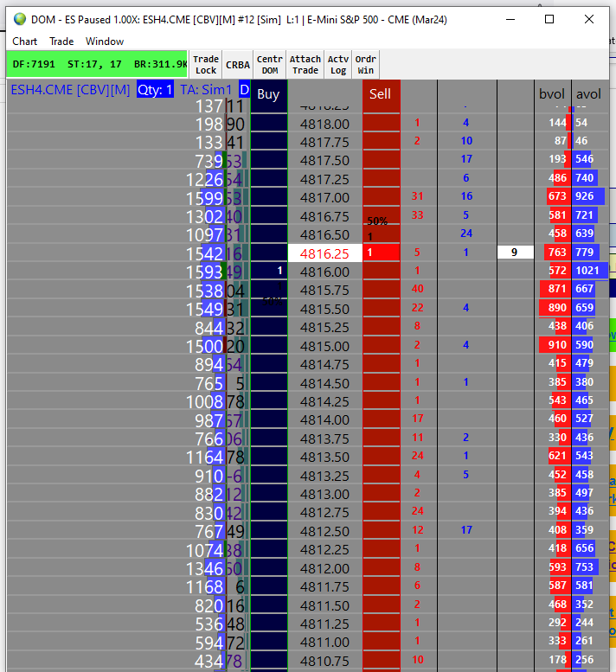Image resolution: width=616 pixels, height=672 pixels.
Task: Click the price 4810.75 cell
Action: (324, 661)
